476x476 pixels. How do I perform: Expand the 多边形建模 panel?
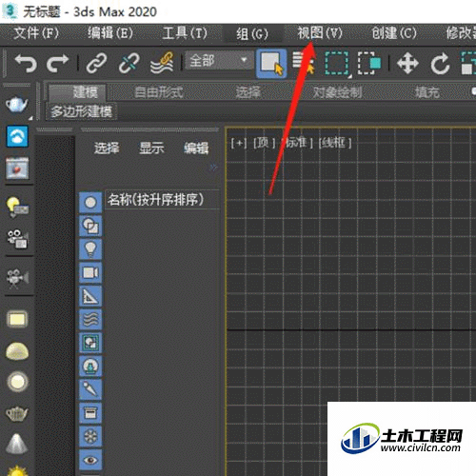(81, 111)
